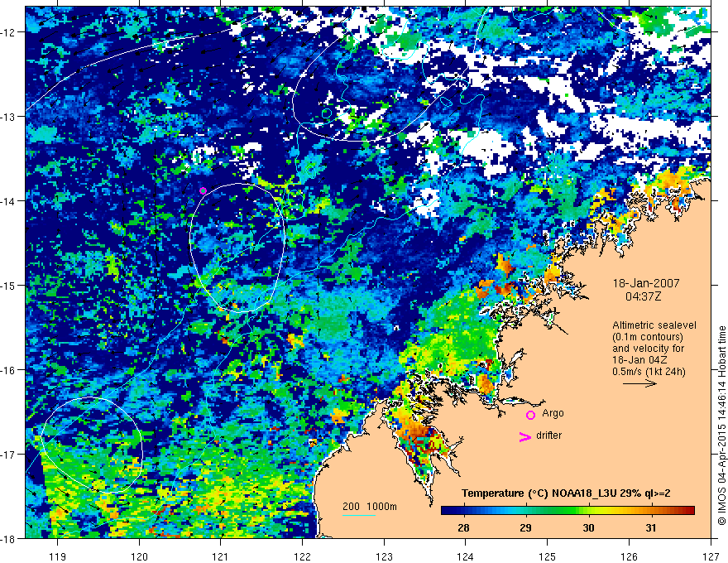
Task: Click the '200 1000m' bathymetry label
Action: click(x=370, y=507)
